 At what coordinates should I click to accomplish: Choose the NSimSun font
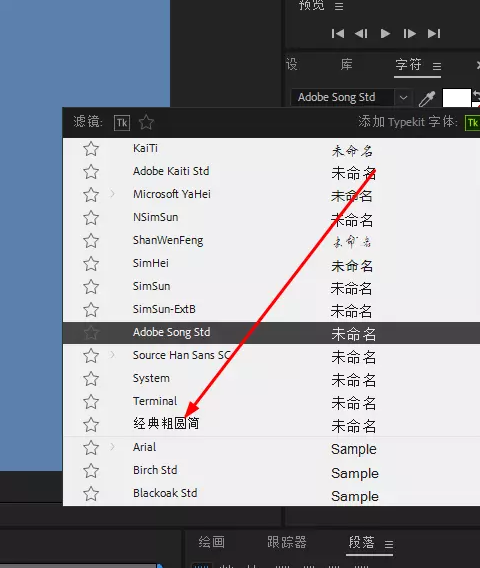point(155,217)
